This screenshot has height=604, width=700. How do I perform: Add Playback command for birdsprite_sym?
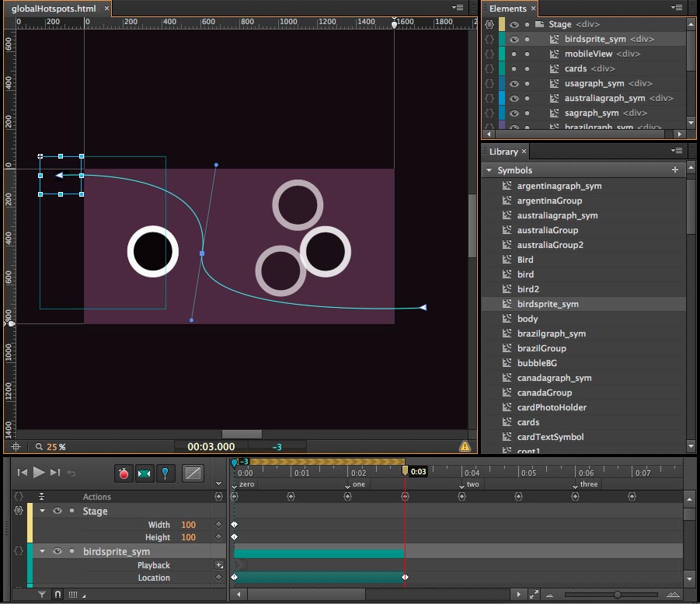click(x=219, y=565)
